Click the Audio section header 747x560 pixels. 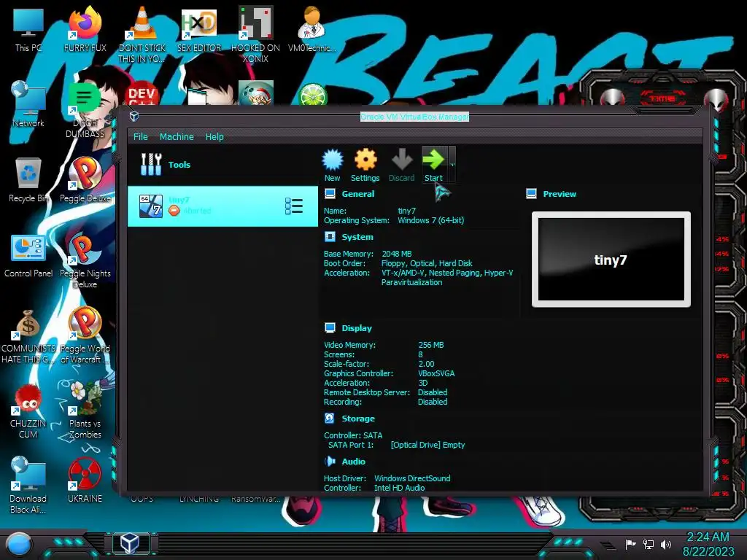(354, 462)
